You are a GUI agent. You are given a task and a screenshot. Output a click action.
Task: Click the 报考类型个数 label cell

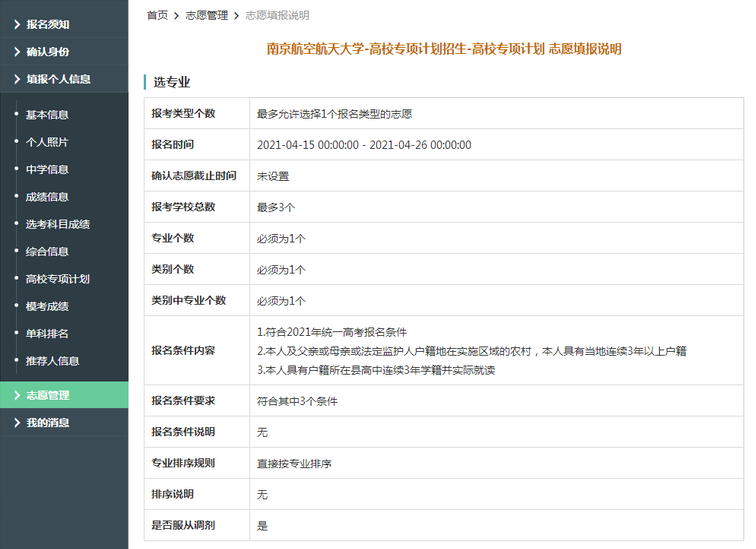point(197,113)
